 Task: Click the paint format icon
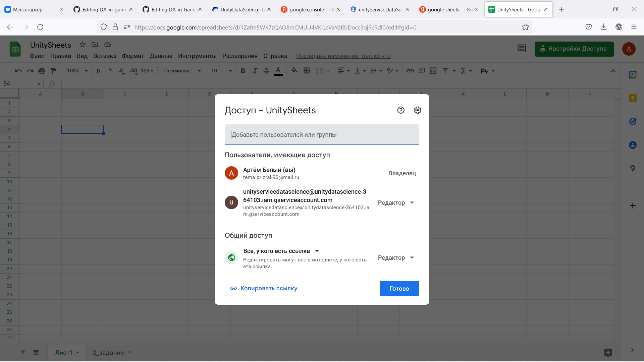pos(53,71)
